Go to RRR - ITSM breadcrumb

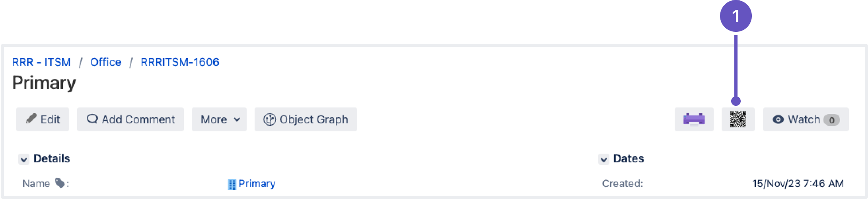41,62
